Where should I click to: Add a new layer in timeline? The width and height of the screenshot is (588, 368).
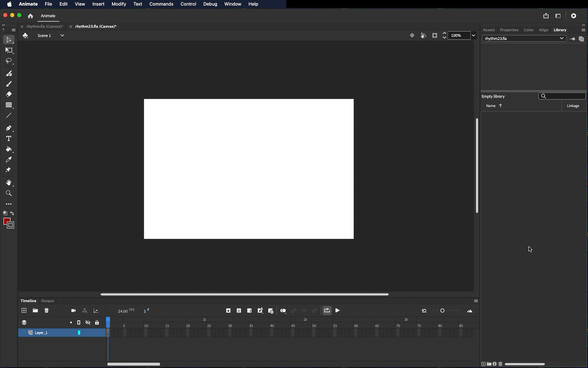coord(24,311)
